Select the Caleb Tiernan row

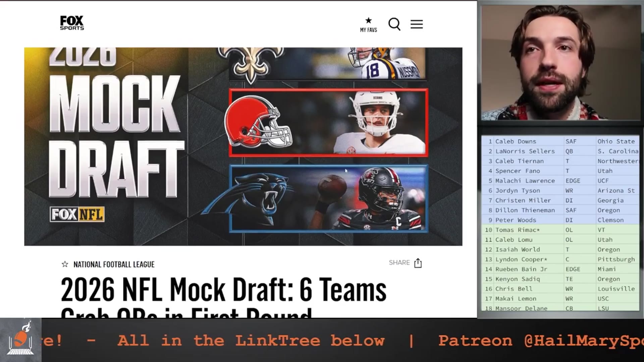pos(560,161)
